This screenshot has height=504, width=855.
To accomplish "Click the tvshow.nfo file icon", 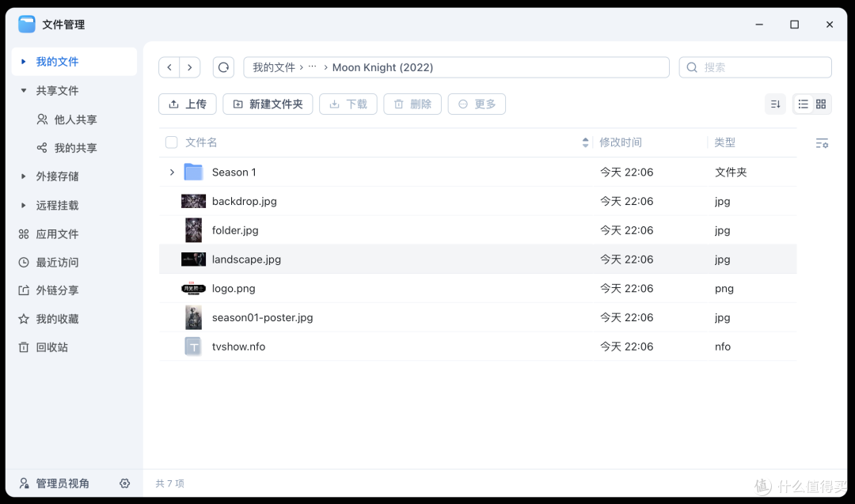I will coord(194,347).
